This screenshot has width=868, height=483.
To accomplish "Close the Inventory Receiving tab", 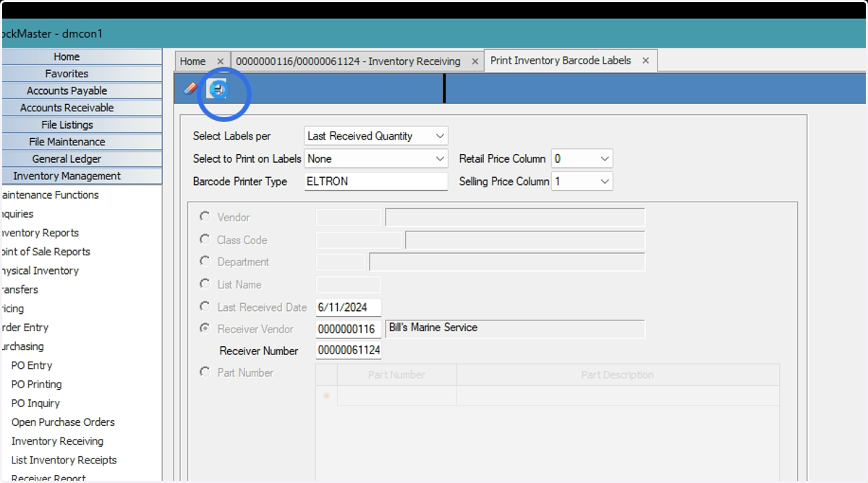I will [475, 61].
